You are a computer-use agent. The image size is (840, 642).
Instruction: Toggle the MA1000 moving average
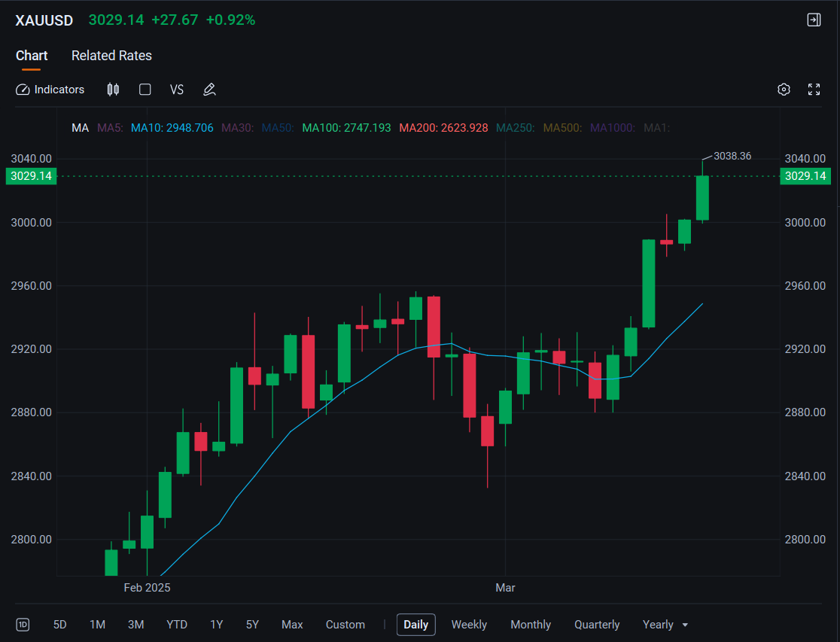(x=613, y=128)
